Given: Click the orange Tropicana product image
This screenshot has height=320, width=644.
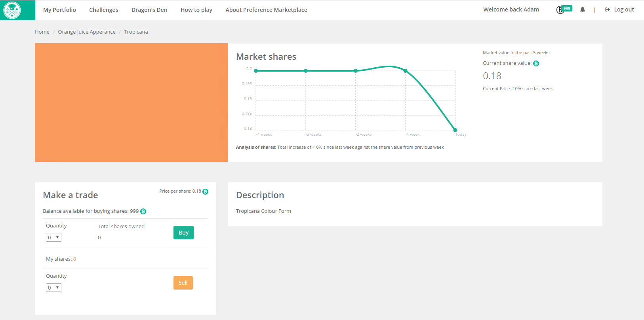Looking at the screenshot, I should click(131, 102).
